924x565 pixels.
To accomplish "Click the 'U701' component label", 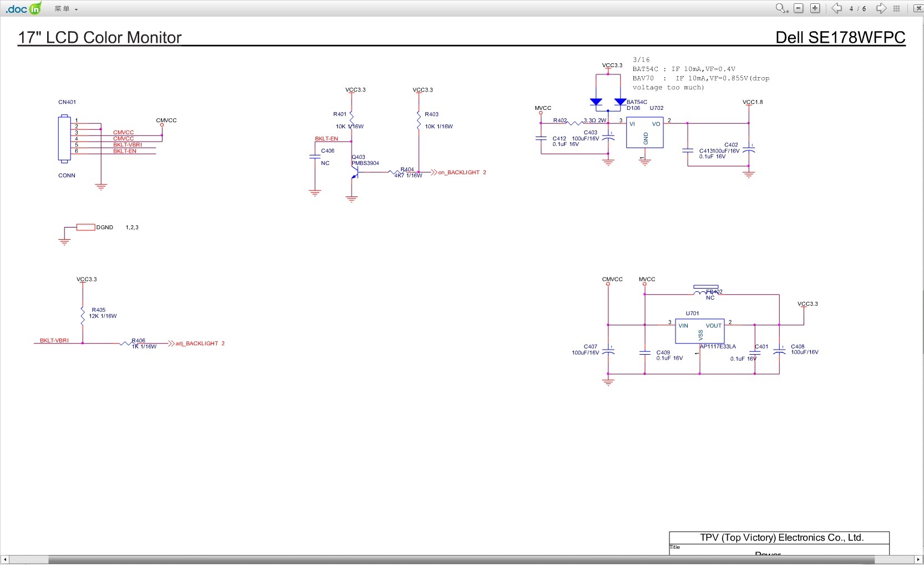I will pyautogui.click(x=692, y=314).
